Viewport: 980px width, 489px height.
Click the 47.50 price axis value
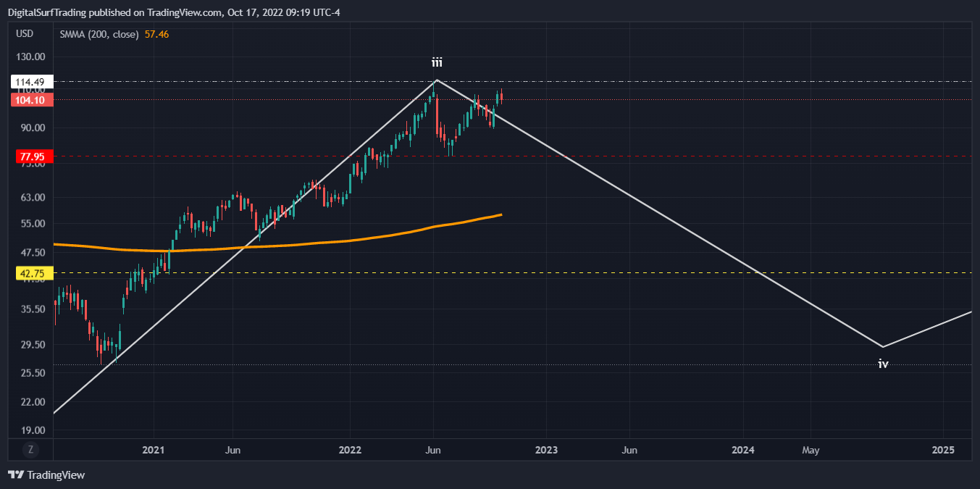[33, 253]
